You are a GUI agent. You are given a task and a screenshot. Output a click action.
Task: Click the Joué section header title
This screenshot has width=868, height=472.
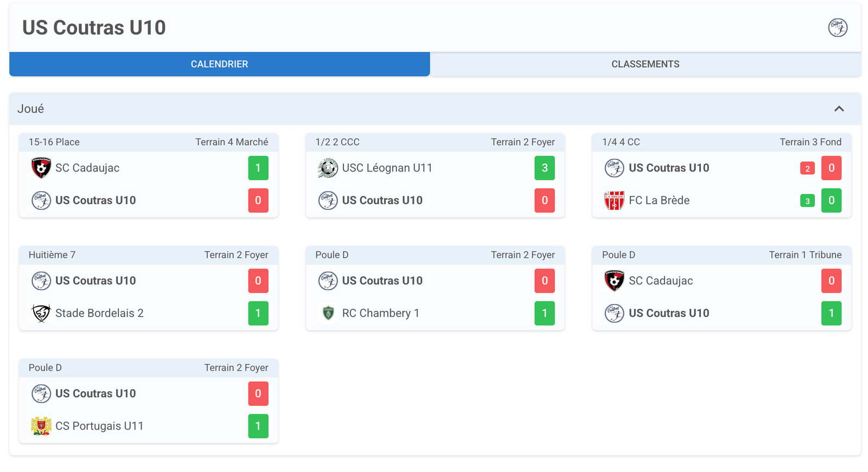[31, 109]
